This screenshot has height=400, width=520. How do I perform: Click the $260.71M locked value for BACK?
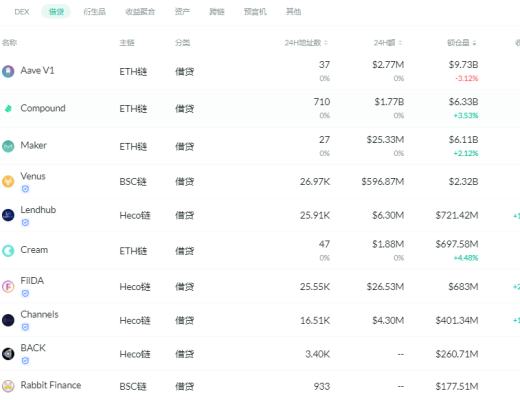pyautogui.click(x=457, y=354)
